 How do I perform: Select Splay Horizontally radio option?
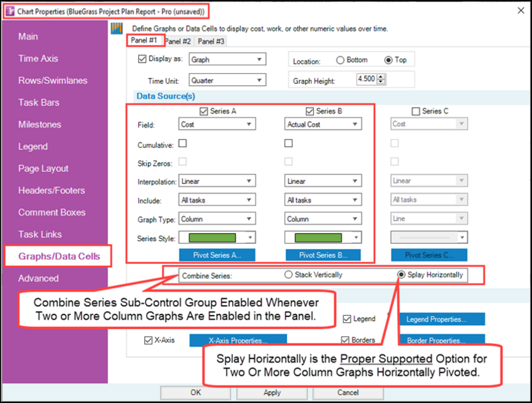(x=401, y=275)
